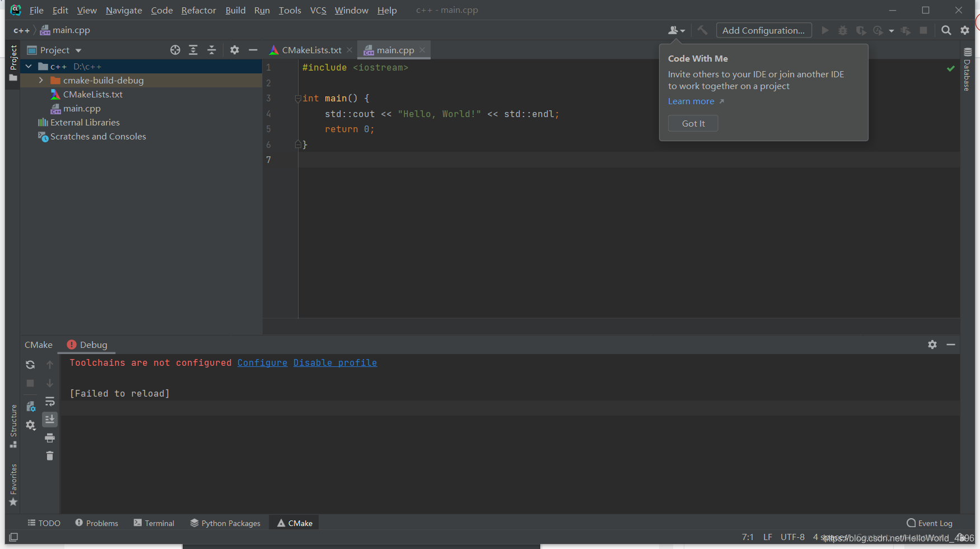This screenshot has width=980, height=549.
Task: Click the Configure toolchains link
Action: pos(262,363)
